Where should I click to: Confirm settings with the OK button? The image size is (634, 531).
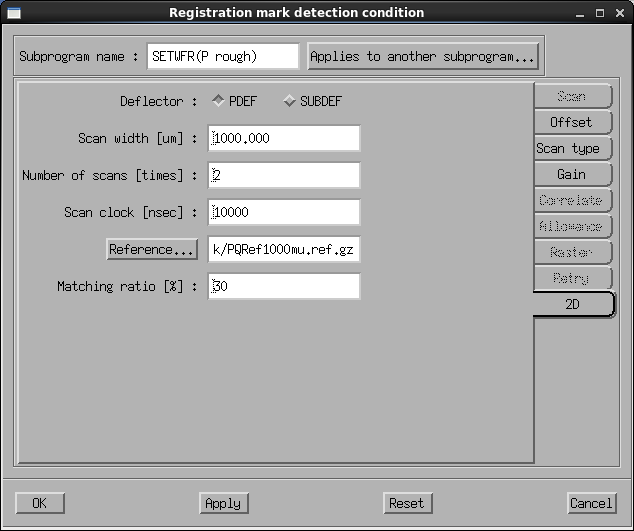(40, 503)
